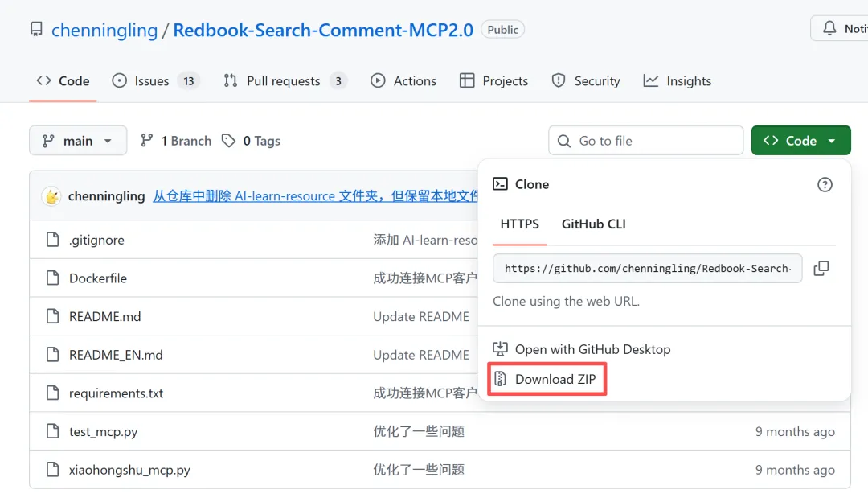The width and height of the screenshot is (868, 502).
Task: Click the 9 months ago text for xiaohongshu_mcp.py
Action: pyautogui.click(x=795, y=470)
